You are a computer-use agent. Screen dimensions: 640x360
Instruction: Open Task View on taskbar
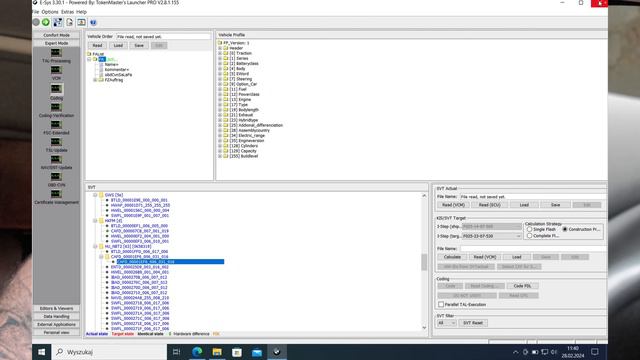pos(176,352)
